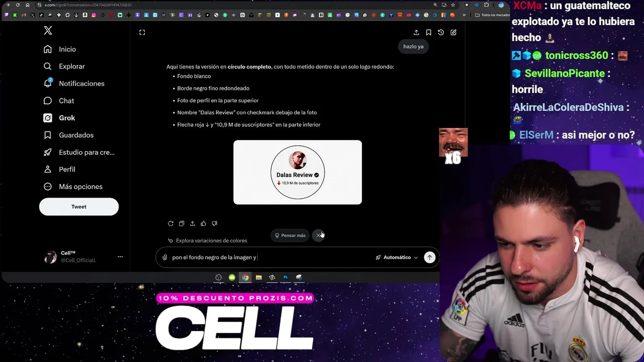Share the conversation via top share icon
The width and height of the screenshot is (644, 362).
[416, 32]
